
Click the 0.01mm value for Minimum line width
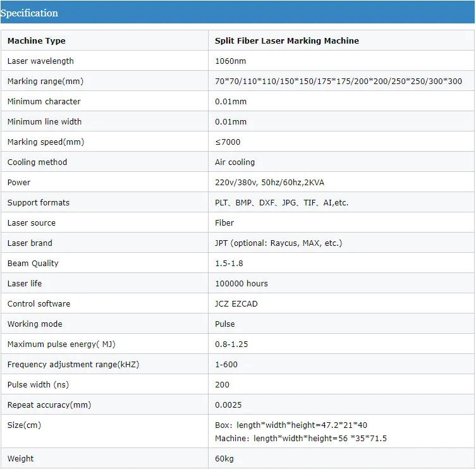coord(231,122)
